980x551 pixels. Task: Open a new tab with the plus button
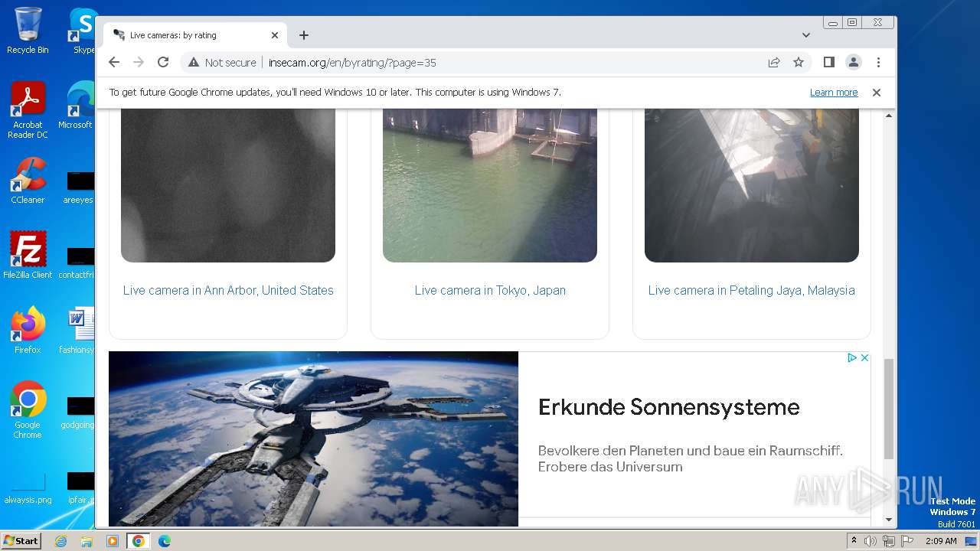coord(304,35)
